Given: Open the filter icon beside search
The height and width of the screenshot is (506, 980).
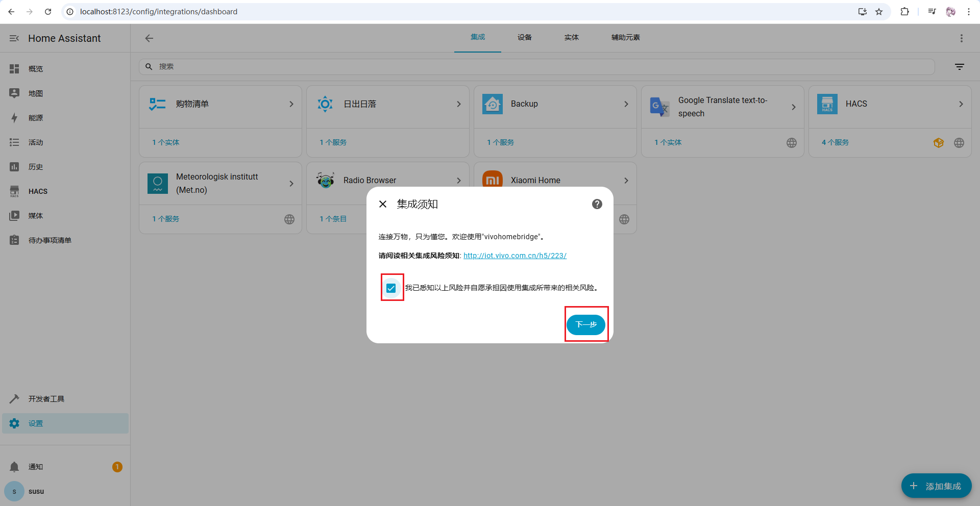Looking at the screenshot, I should tap(959, 67).
